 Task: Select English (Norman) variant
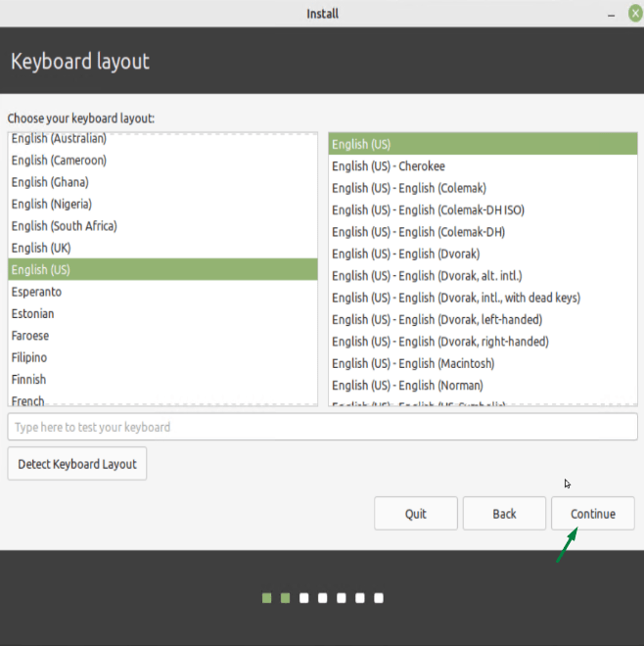[x=407, y=385]
